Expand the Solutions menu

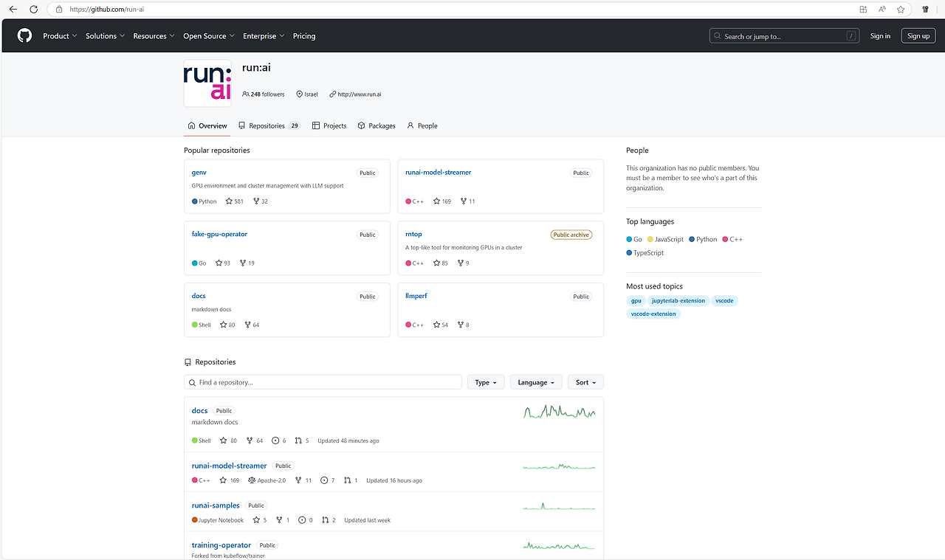pyautogui.click(x=105, y=36)
